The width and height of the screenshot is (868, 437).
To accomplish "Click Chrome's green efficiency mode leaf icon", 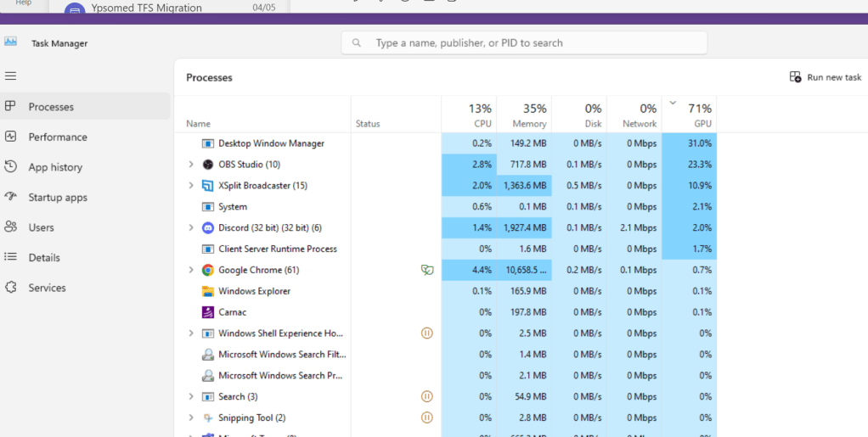I will pyautogui.click(x=427, y=270).
